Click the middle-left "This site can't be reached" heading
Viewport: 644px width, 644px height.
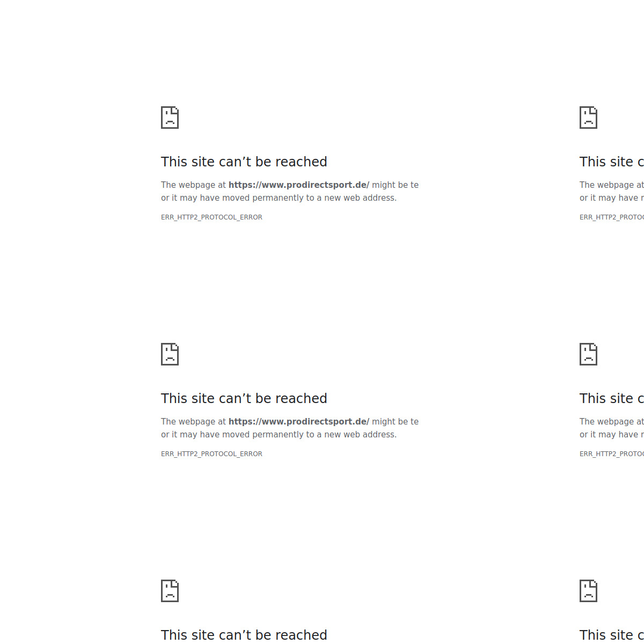(x=244, y=399)
